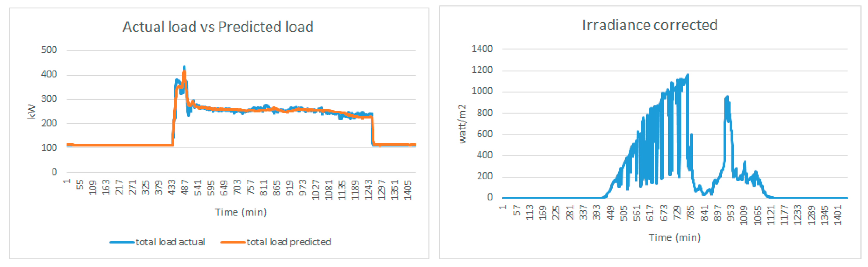This screenshot has height=267, width=868.
Task: Select the watt/m2 vertical axis label
Action: tap(463, 124)
